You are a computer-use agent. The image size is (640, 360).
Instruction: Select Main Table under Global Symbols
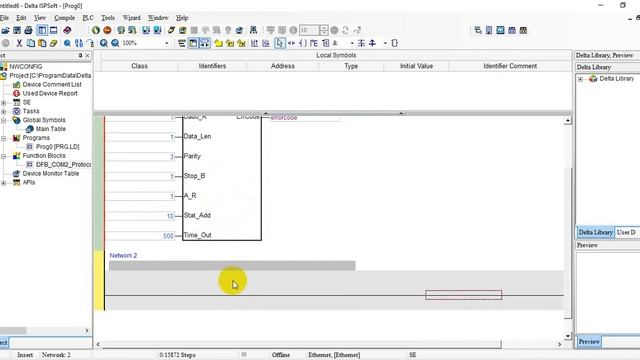coord(51,129)
